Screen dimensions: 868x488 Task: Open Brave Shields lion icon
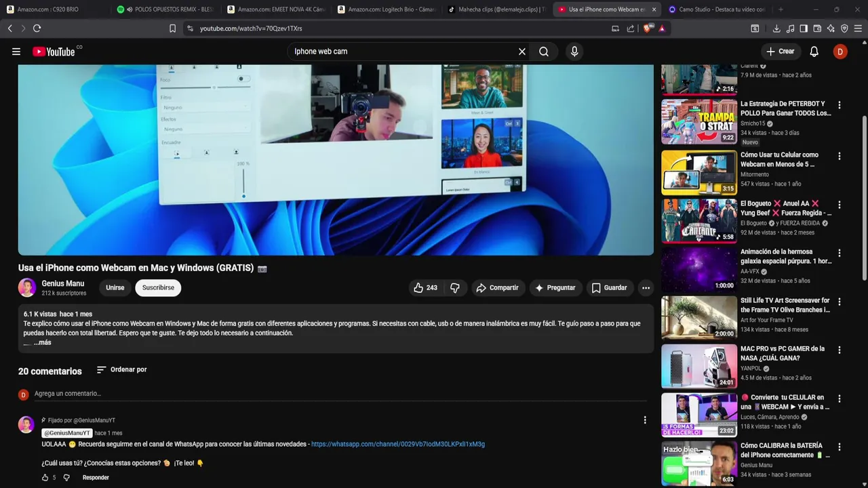(647, 28)
